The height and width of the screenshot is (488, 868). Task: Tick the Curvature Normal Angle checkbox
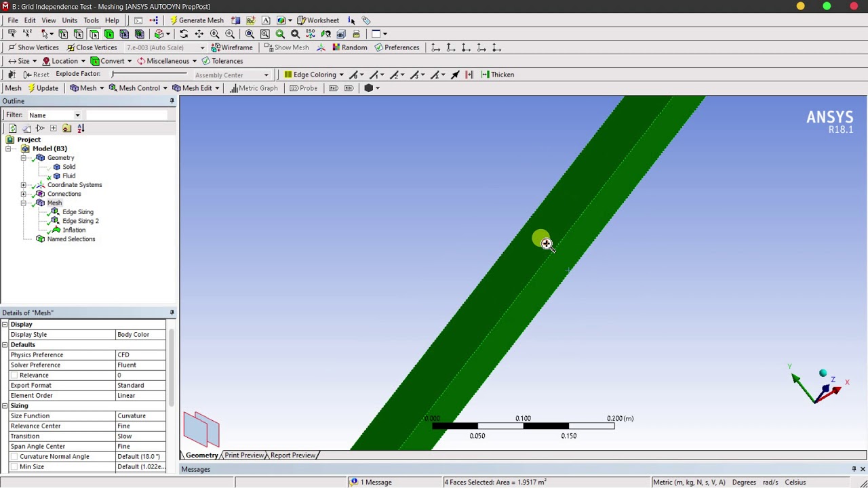click(x=14, y=457)
